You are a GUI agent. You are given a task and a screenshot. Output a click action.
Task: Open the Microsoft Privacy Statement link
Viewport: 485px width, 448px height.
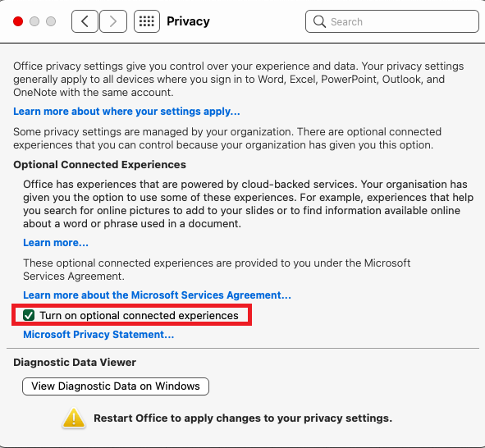click(x=98, y=335)
